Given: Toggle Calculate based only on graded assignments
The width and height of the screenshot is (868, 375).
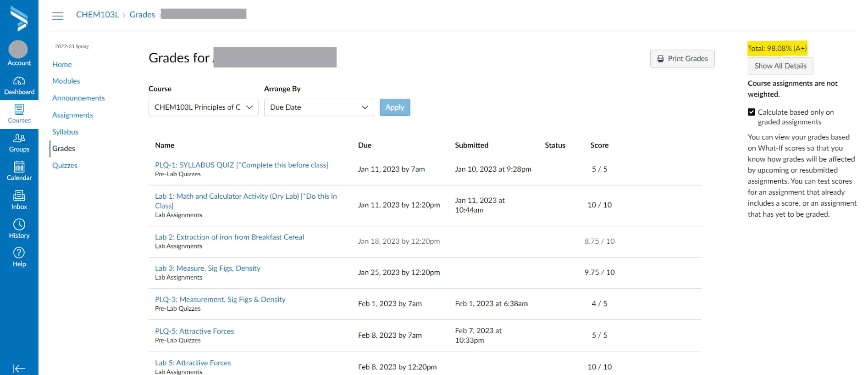Looking at the screenshot, I should pos(752,112).
